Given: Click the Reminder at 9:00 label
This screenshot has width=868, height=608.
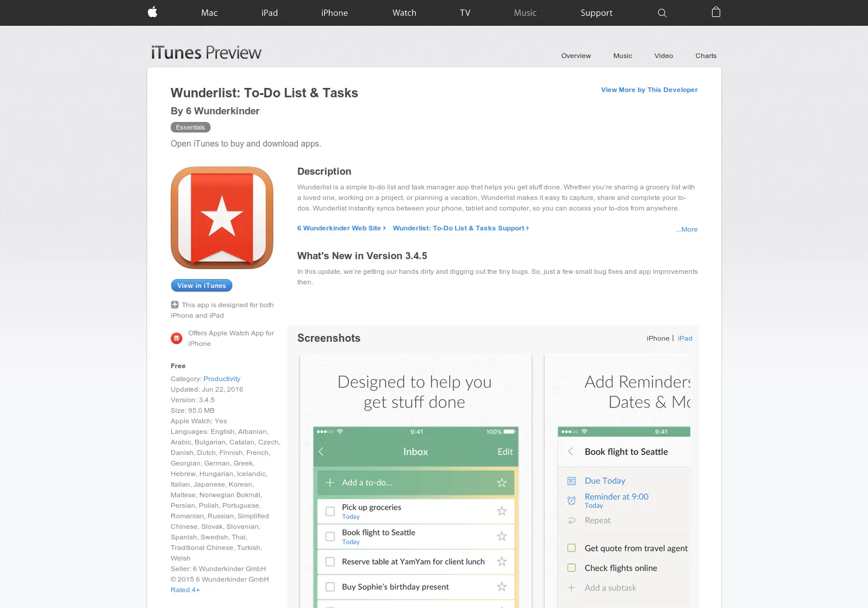Looking at the screenshot, I should [616, 497].
